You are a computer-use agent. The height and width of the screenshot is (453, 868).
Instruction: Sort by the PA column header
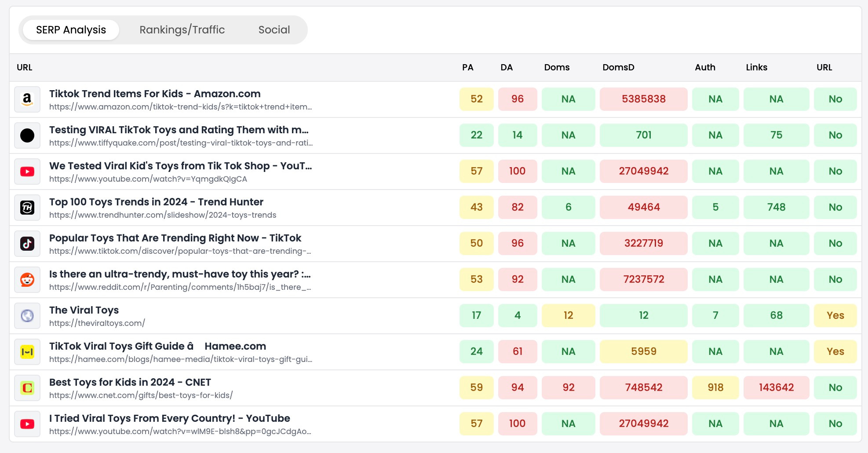[x=467, y=67]
